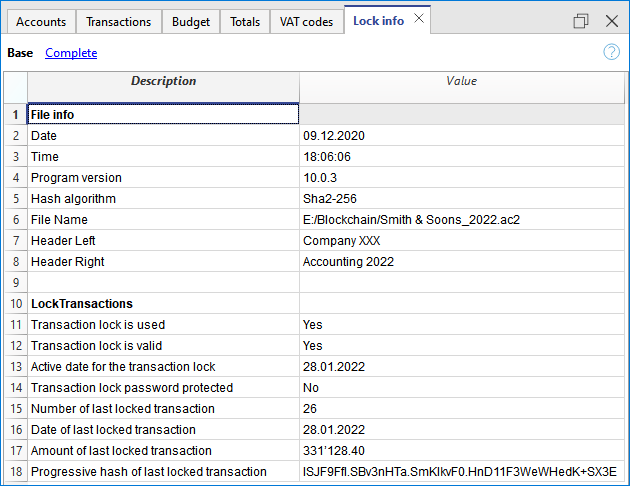
Task: Select the table's top-left corner cell
Action: tap(14, 82)
